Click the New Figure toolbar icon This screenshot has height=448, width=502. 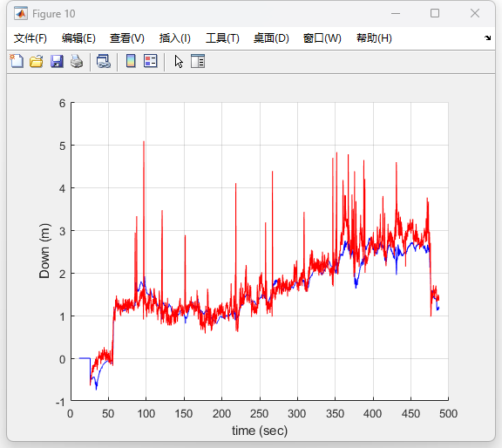pyautogui.click(x=17, y=61)
